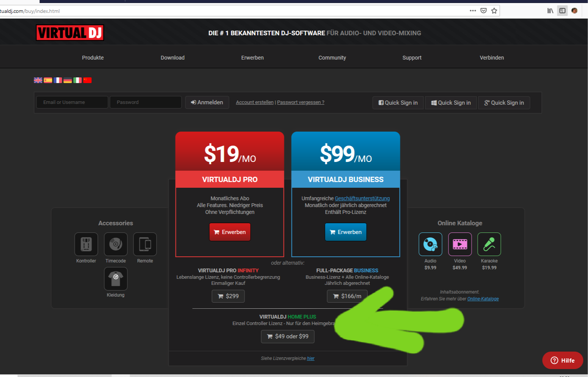Click the $299 Pro Infinity button

pyautogui.click(x=228, y=296)
